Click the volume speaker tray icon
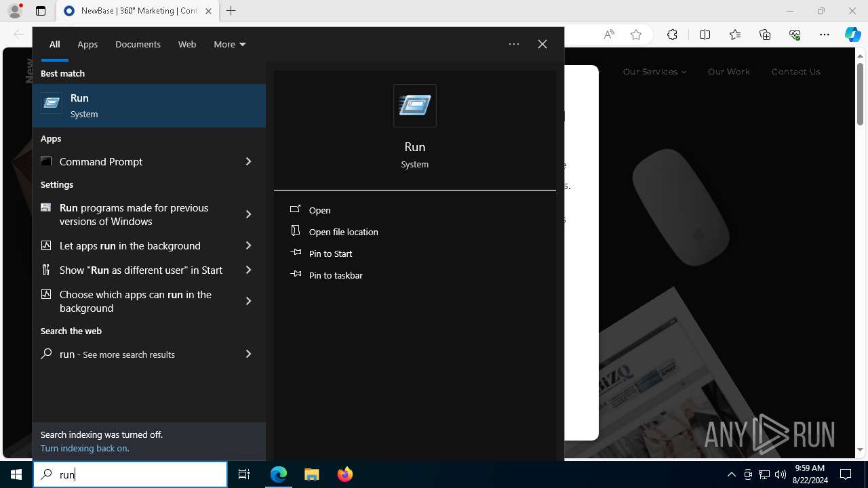This screenshot has width=868, height=488. (781, 474)
